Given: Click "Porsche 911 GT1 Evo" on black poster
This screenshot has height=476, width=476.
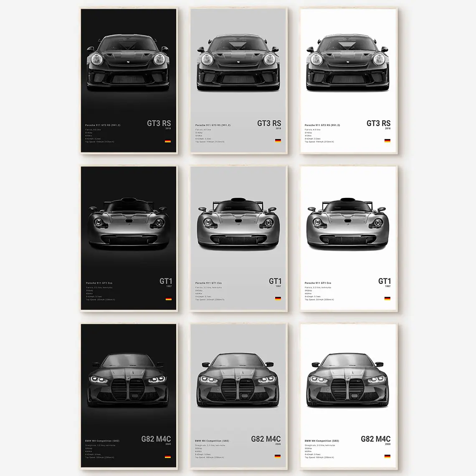Looking at the screenshot, I should [99, 283].
